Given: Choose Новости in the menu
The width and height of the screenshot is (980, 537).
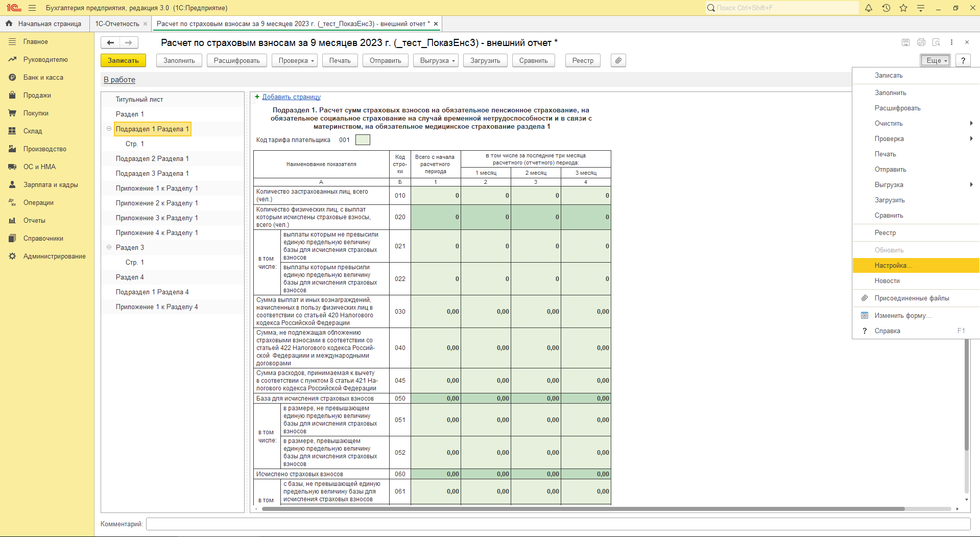Looking at the screenshot, I should [x=916, y=281].
